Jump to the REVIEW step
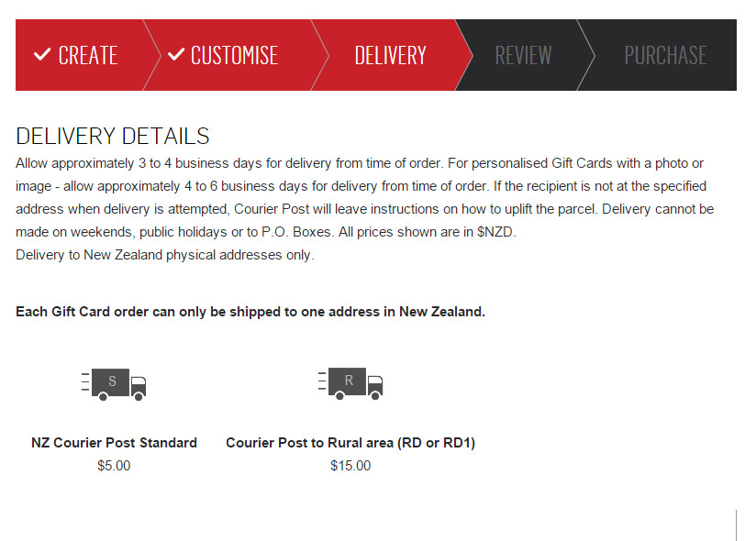756x541 pixels. tap(523, 55)
